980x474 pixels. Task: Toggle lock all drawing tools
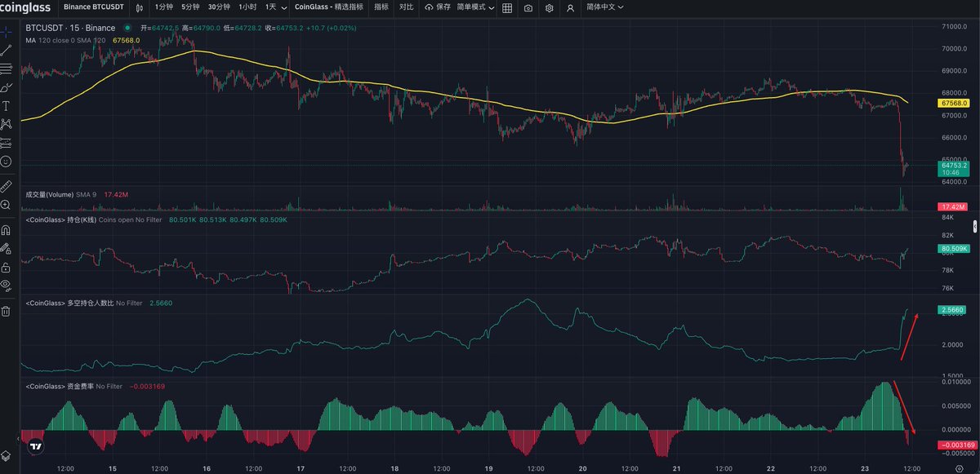(7, 267)
